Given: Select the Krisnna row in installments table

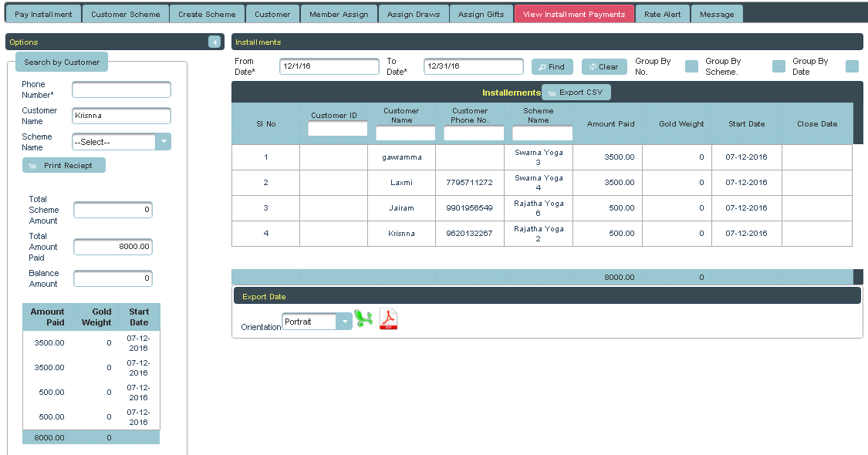Looking at the screenshot, I should (x=401, y=233).
